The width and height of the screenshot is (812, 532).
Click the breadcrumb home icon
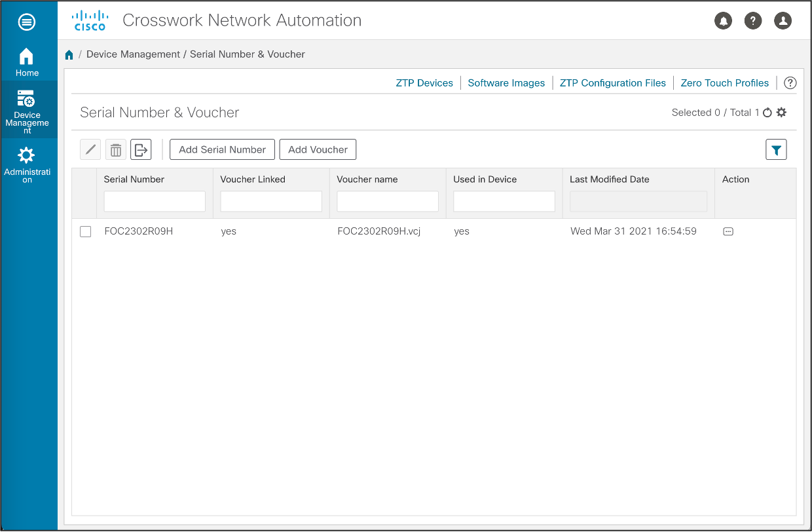pos(69,54)
